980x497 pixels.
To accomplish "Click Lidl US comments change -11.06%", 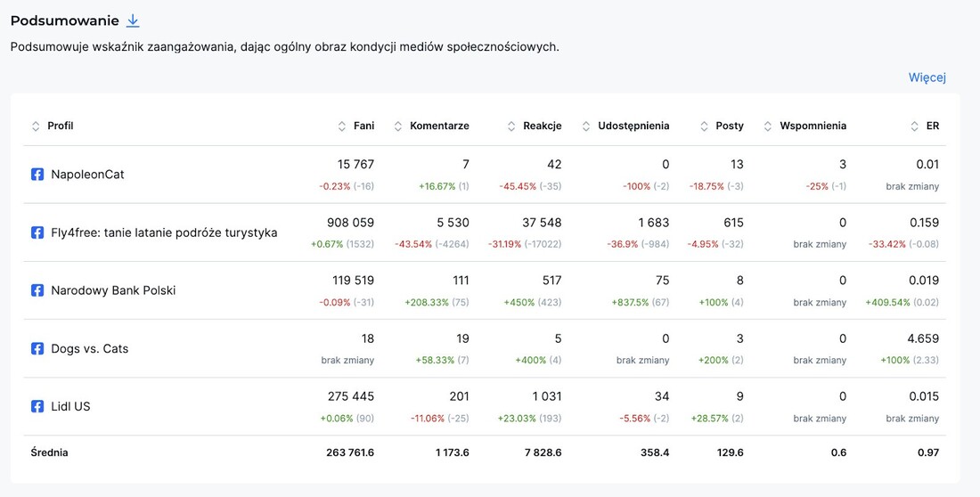I will (429, 419).
